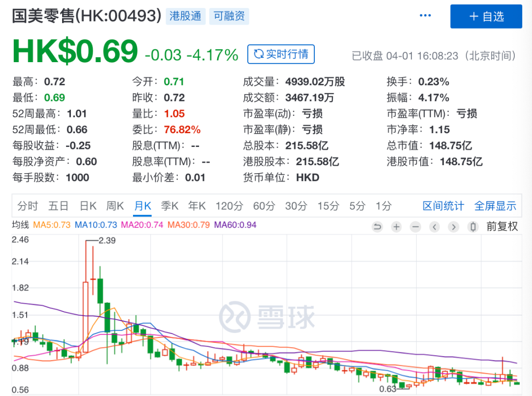Click the MA30:0.79 moving average label
The width and height of the screenshot is (532, 396).
pos(189,225)
